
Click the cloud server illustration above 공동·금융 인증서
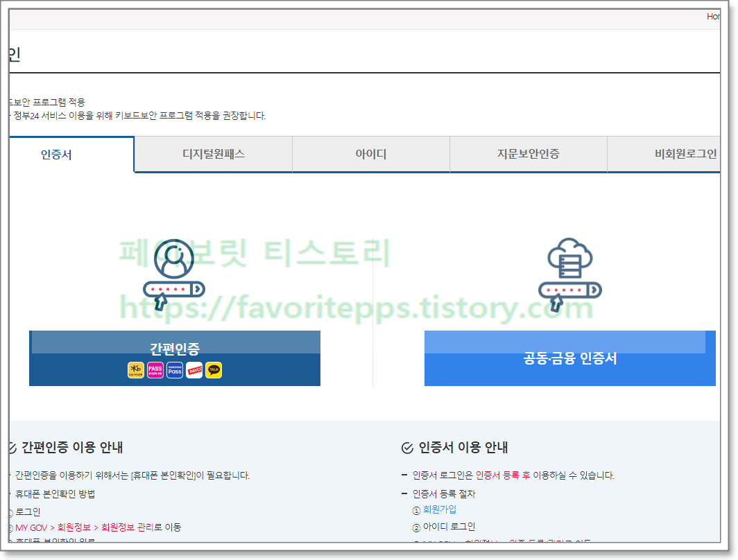(x=570, y=274)
